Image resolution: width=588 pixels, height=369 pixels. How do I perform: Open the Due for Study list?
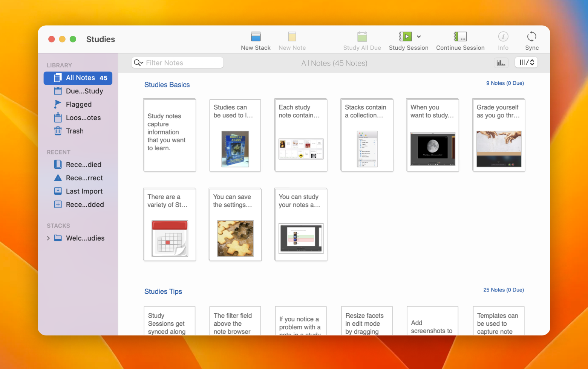coord(84,91)
